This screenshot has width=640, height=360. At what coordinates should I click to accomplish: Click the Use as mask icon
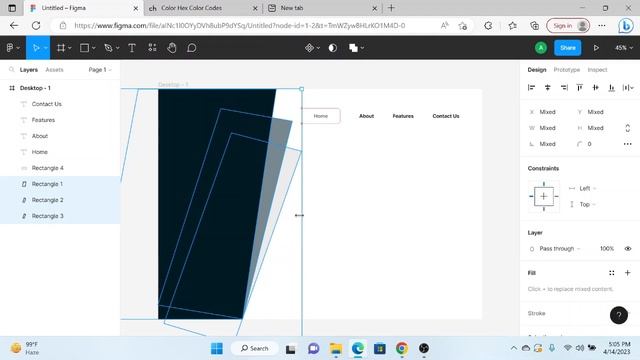[x=333, y=48]
